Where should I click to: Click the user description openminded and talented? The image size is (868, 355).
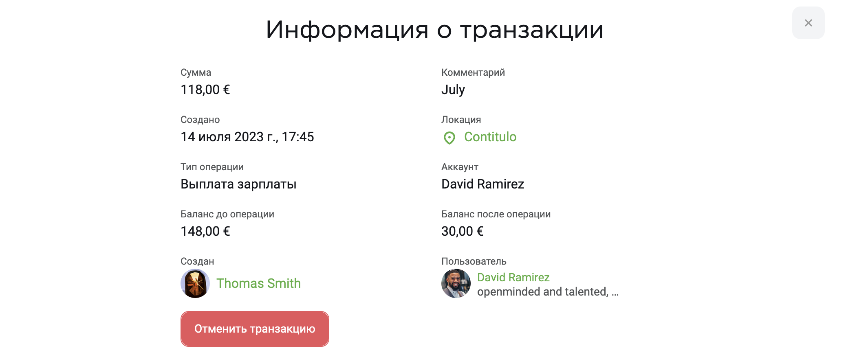(548, 292)
